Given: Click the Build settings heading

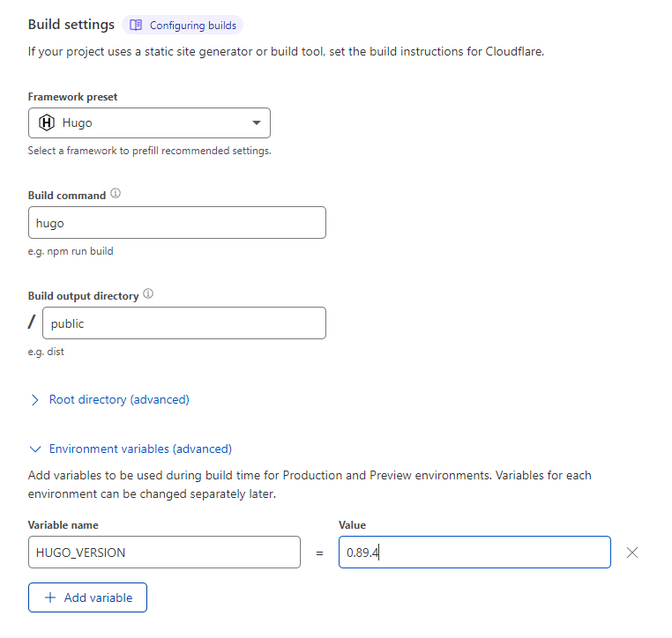Looking at the screenshot, I should (71, 25).
